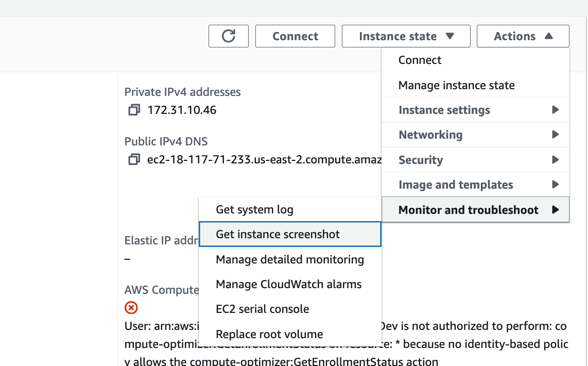Copy the Private IPv4 address 172.31.10.46
The image size is (588, 366).
[x=134, y=110]
